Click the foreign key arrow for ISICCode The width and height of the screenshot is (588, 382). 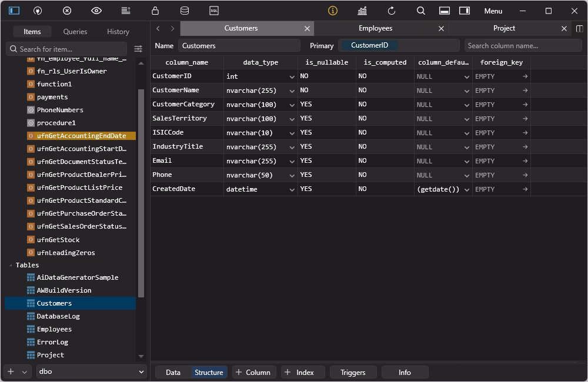pyautogui.click(x=525, y=133)
